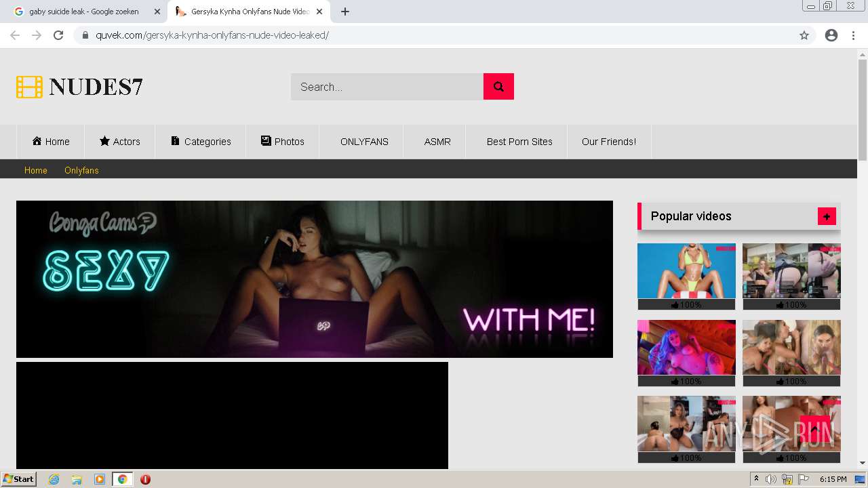The width and height of the screenshot is (868, 488).
Task: Click the show desktop button in the tray
Action: pos(860,479)
